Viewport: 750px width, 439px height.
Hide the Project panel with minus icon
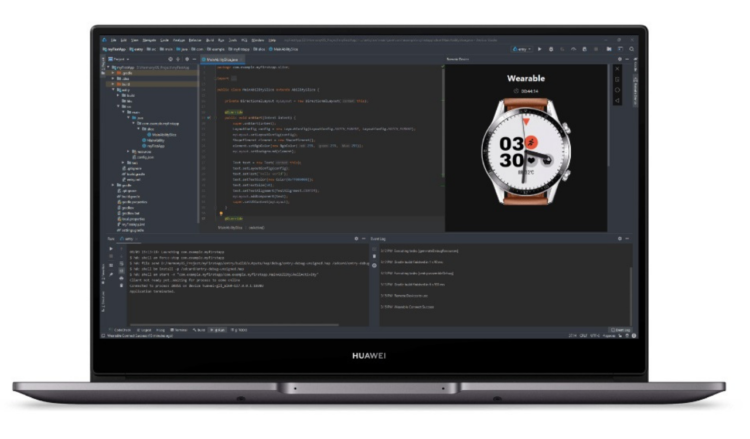click(x=194, y=59)
